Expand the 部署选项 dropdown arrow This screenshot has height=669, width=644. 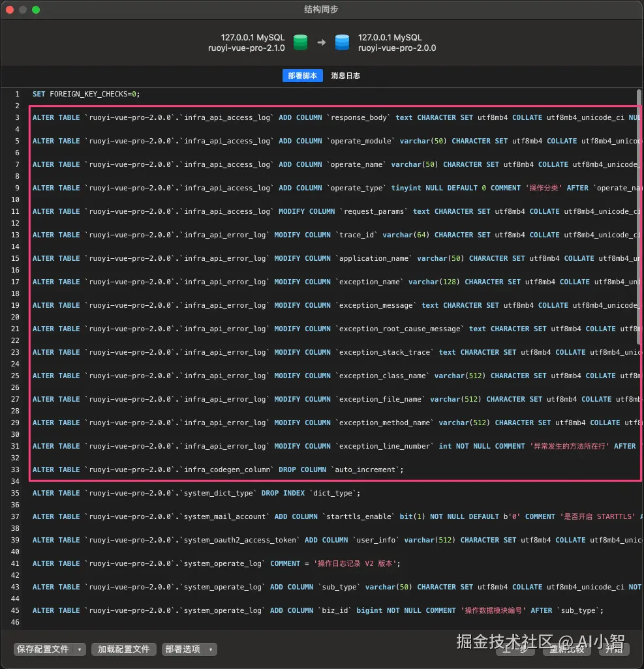coord(211,649)
